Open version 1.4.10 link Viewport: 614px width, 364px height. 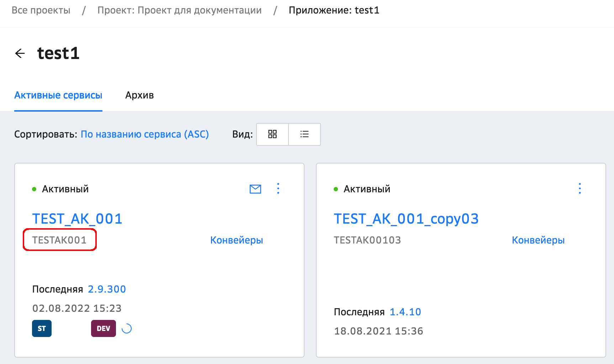click(405, 312)
